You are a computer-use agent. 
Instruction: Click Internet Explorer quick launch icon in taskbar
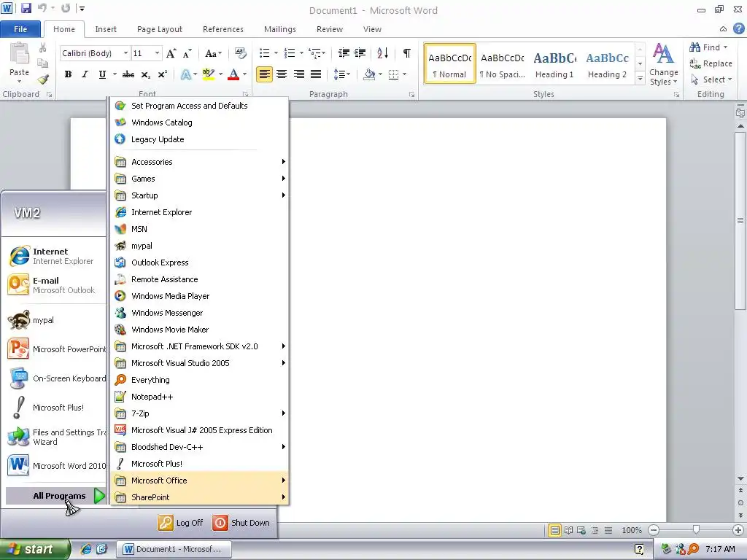pos(86,549)
